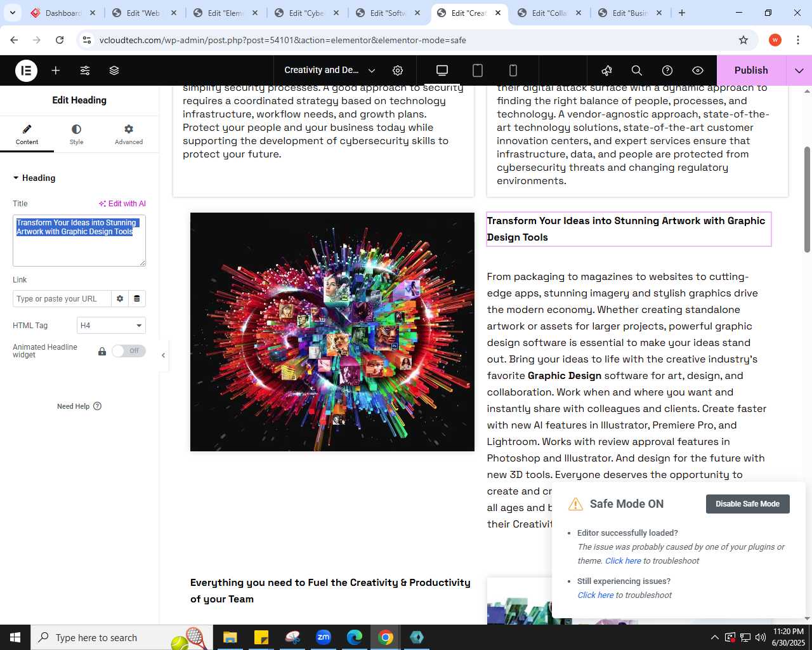
Task: Open the Help question mark icon
Action: pyautogui.click(x=667, y=70)
